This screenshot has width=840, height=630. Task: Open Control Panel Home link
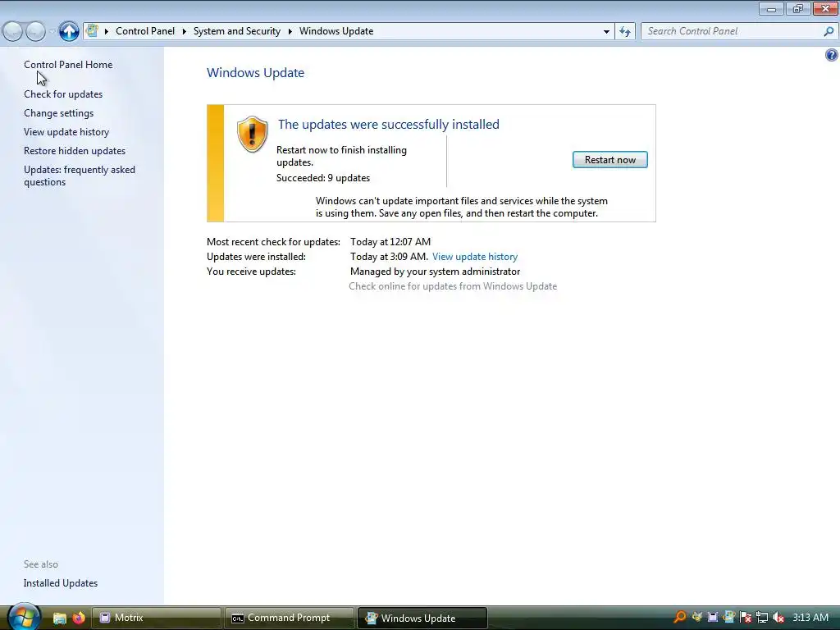click(68, 64)
